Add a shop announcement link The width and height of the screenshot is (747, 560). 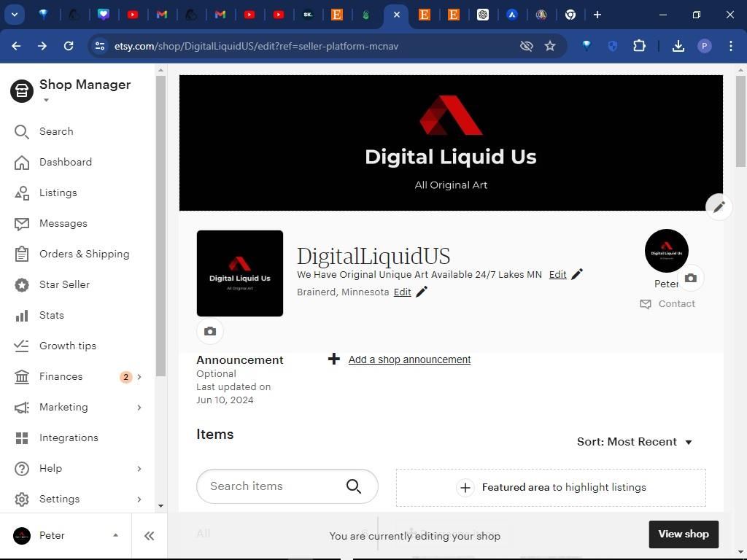point(409,359)
